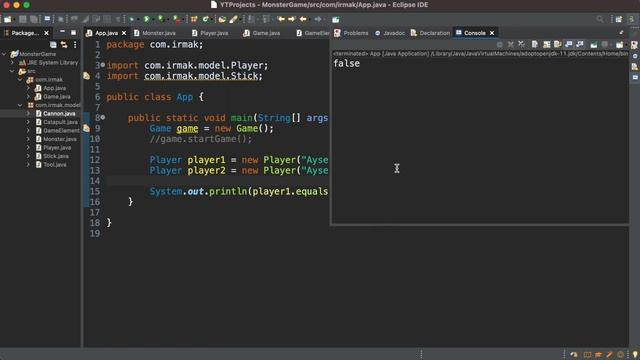Click the Open Type toolbar icon
This screenshot has width=640, height=360.
pos(222,19)
